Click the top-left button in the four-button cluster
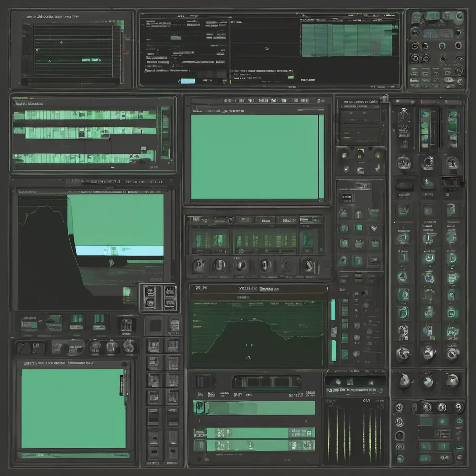The height and width of the screenshot is (476, 476). pyautogui.click(x=149, y=292)
